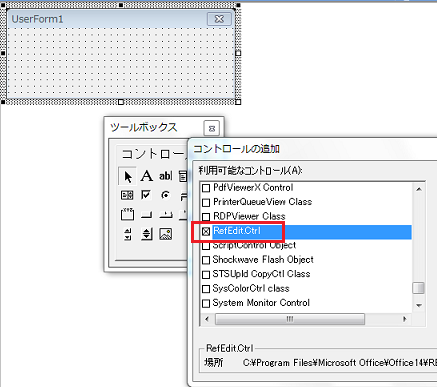Viewport: 437px width, 387px height.
Task: Click the C:¥Program Files path text
Action: (x=340, y=363)
